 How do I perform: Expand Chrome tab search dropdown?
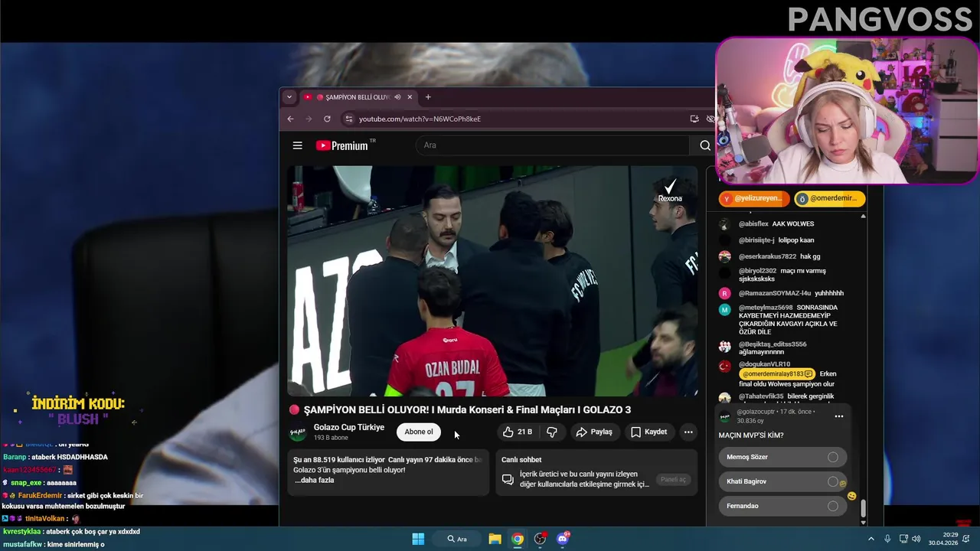[289, 97]
